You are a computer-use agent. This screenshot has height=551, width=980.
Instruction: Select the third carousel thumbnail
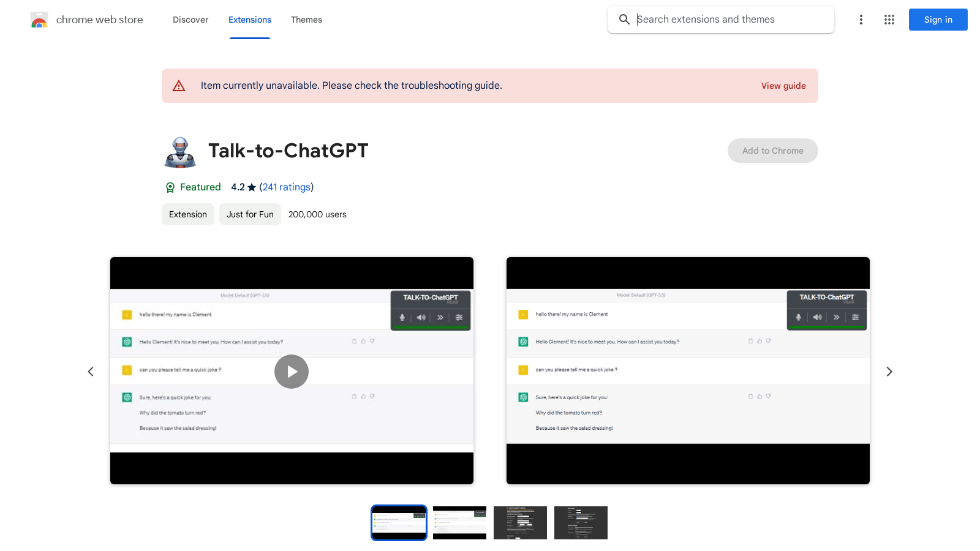[520, 523]
